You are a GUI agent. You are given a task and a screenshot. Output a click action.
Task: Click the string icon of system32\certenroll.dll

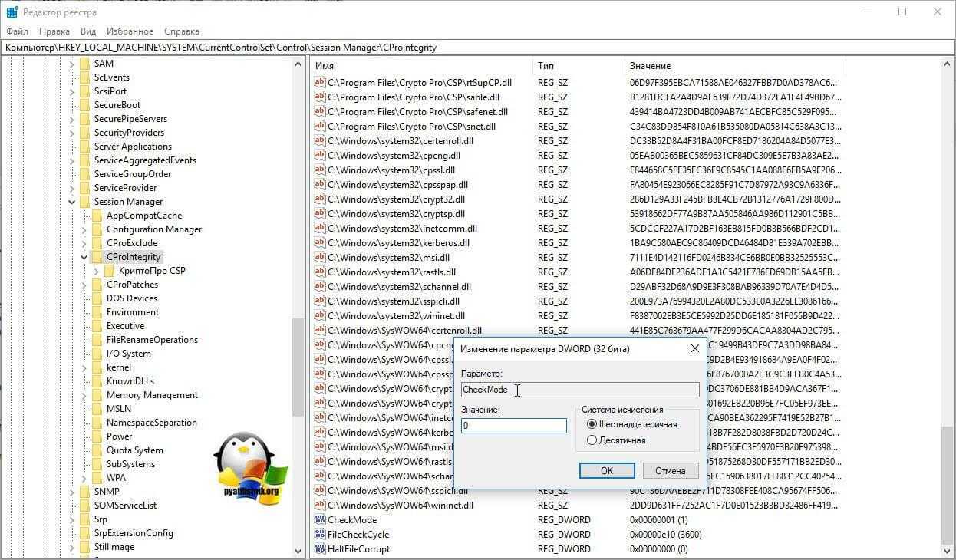pyautogui.click(x=320, y=141)
